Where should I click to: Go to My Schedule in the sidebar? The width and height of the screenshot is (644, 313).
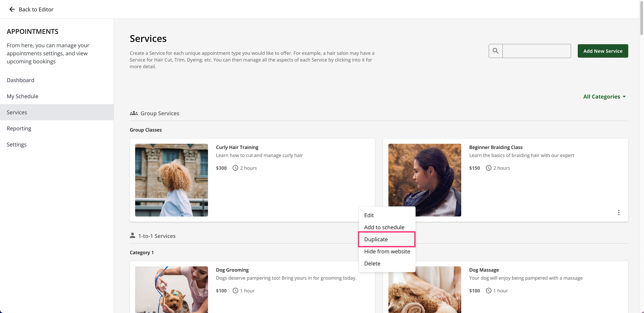(57, 96)
